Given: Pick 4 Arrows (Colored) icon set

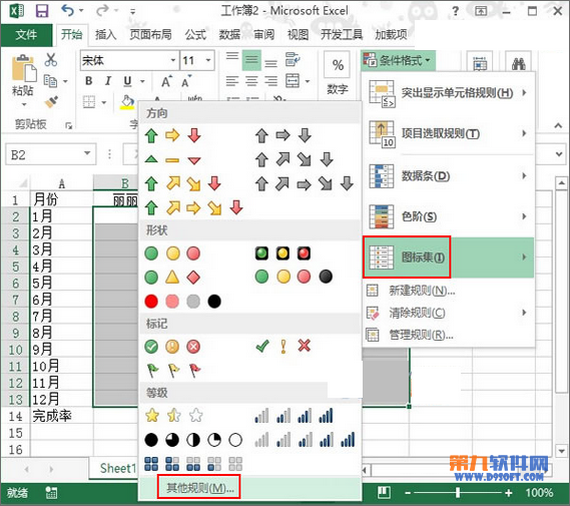Looking at the screenshot, I should 183,184.
